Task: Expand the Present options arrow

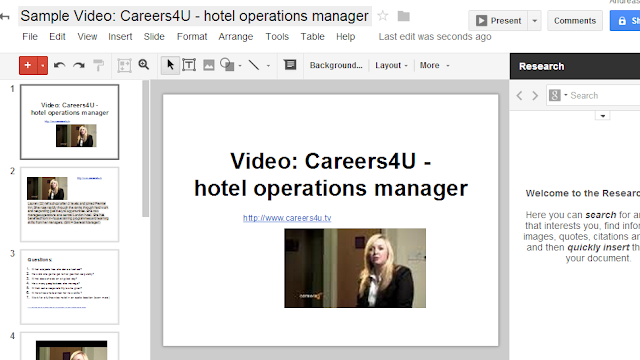Action: pyautogui.click(x=534, y=20)
